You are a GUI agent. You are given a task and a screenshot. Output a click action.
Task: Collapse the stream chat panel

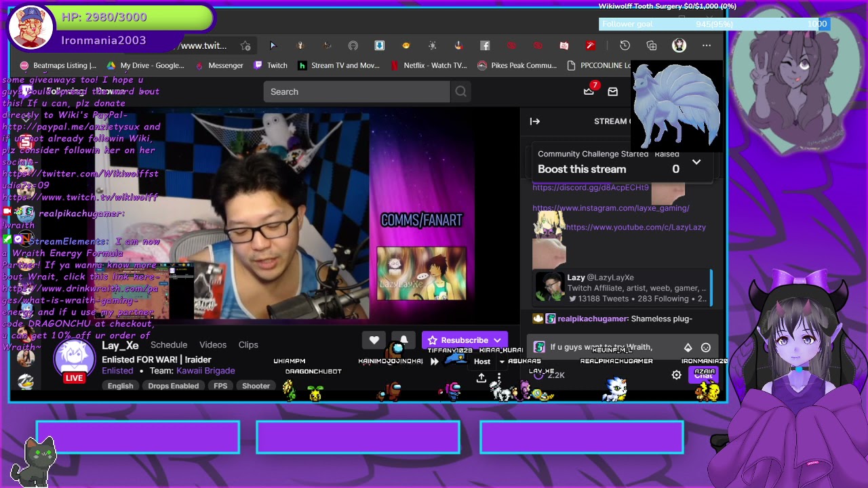click(x=535, y=121)
